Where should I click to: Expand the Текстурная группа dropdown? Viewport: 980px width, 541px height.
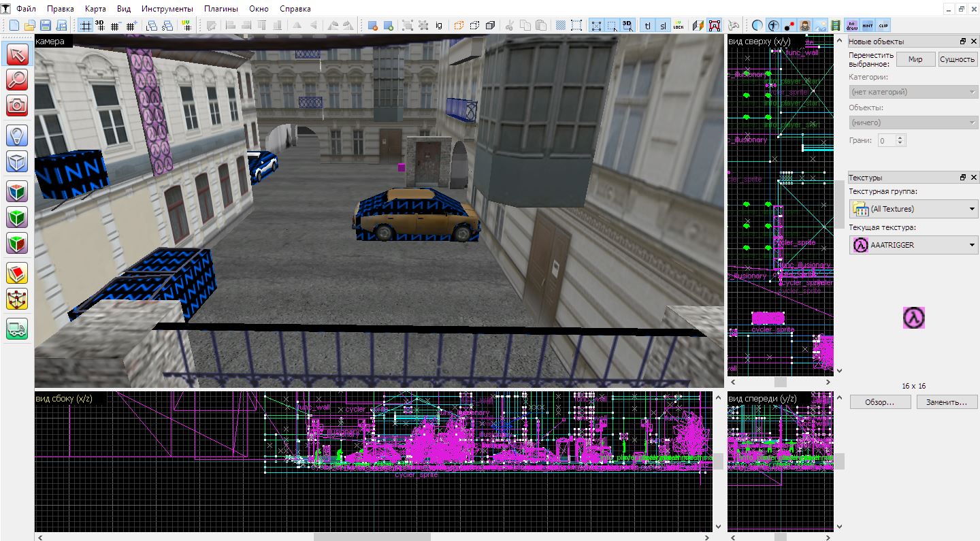tap(913, 209)
